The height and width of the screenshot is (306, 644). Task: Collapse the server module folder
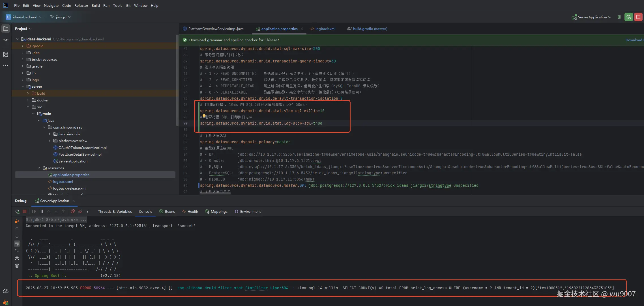pos(23,86)
